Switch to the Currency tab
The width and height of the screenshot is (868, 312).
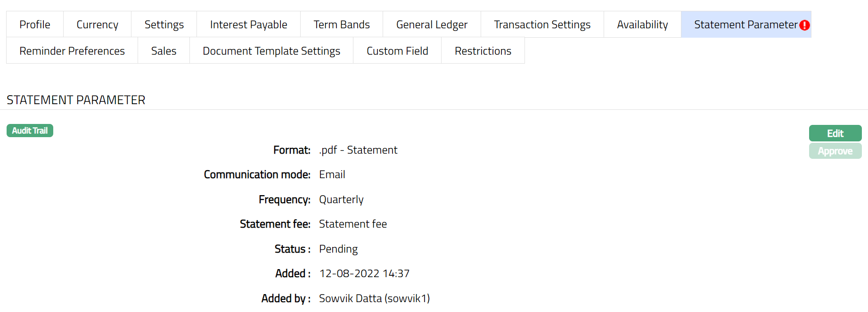click(x=97, y=25)
